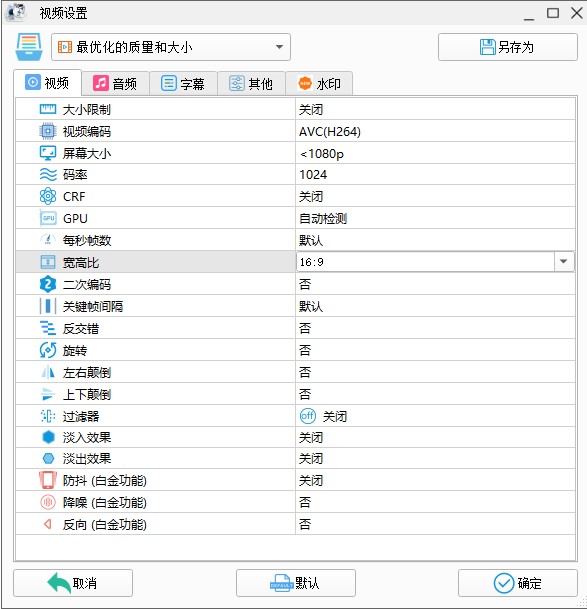Click the GPU icon in the settings list
The height and width of the screenshot is (609, 587).
click(x=48, y=218)
